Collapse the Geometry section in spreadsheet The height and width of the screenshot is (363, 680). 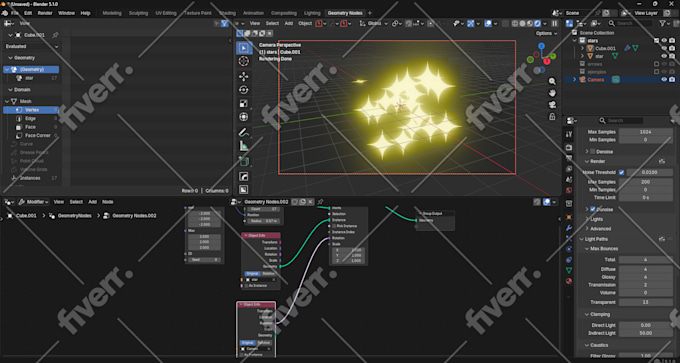pos(10,58)
